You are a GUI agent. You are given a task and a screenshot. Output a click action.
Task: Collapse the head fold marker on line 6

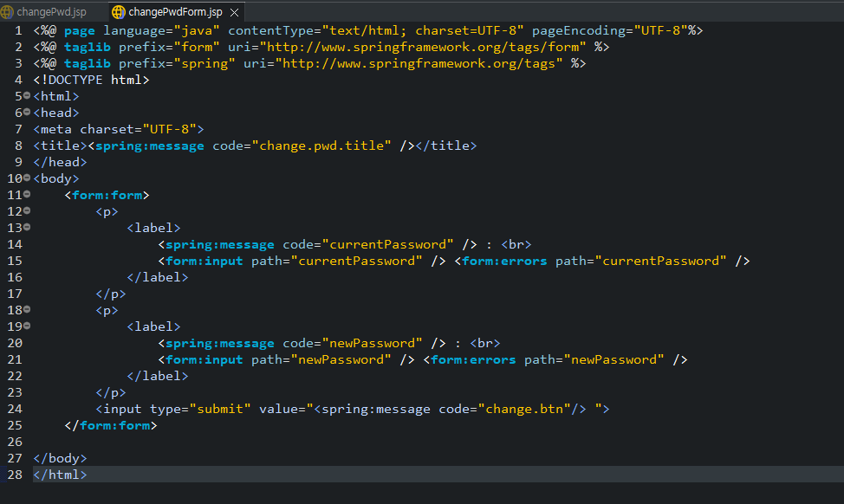point(27,112)
